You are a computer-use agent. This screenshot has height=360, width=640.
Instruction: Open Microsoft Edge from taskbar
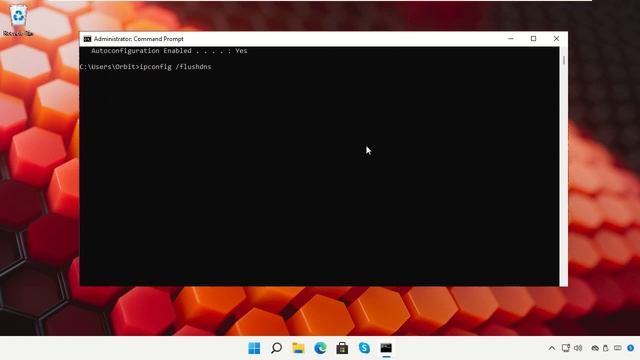click(x=320, y=348)
